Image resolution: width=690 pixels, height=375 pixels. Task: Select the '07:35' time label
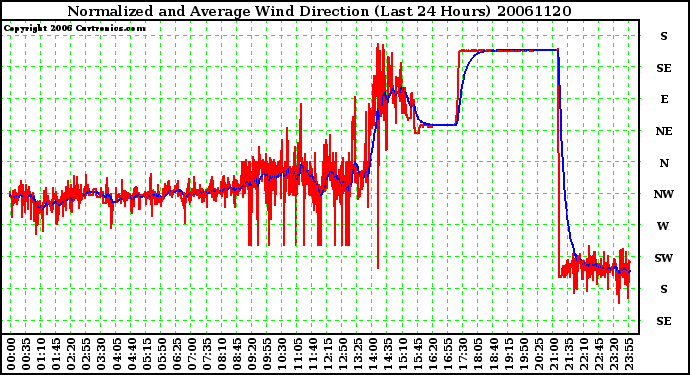click(x=206, y=354)
